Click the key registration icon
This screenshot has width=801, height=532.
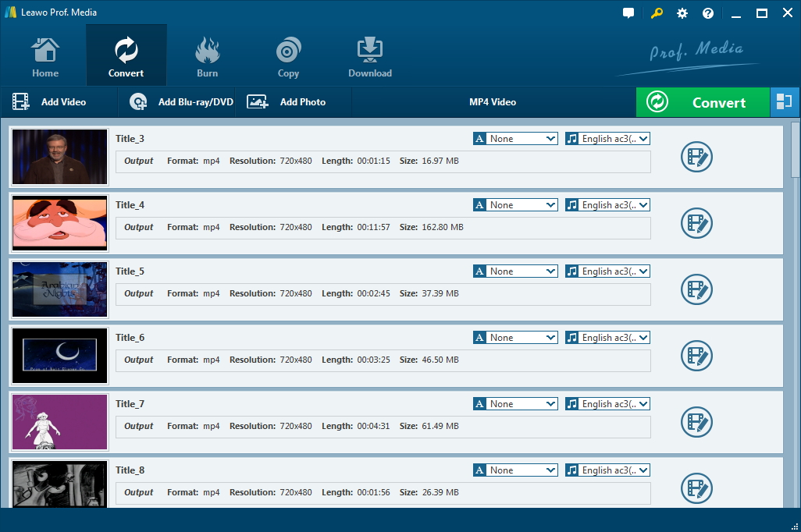pyautogui.click(x=657, y=12)
